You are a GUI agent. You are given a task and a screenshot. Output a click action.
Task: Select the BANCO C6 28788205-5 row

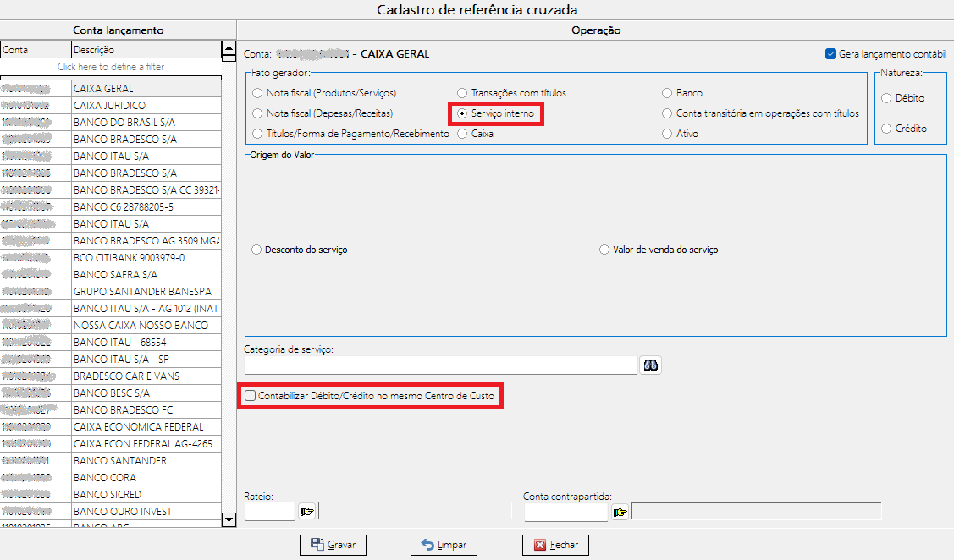(x=111, y=207)
